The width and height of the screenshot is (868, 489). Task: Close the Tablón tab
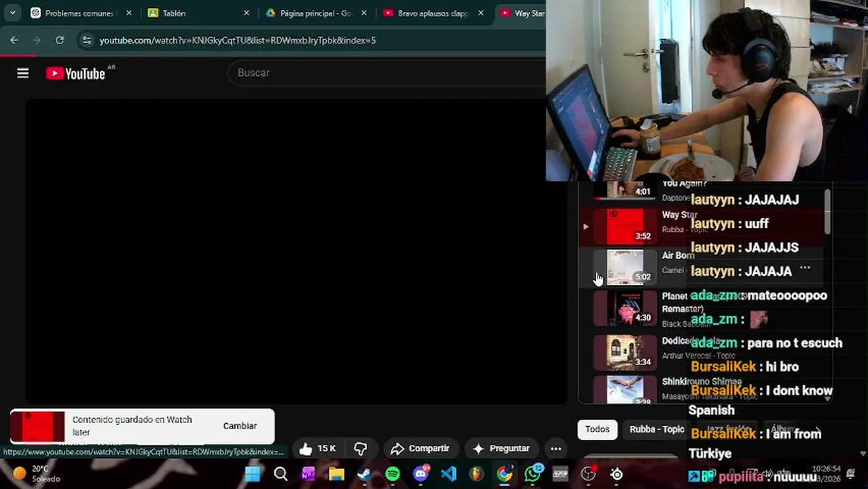tap(247, 13)
